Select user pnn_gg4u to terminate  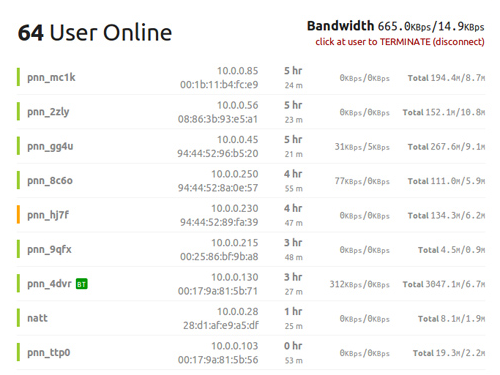(x=50, y=146)
